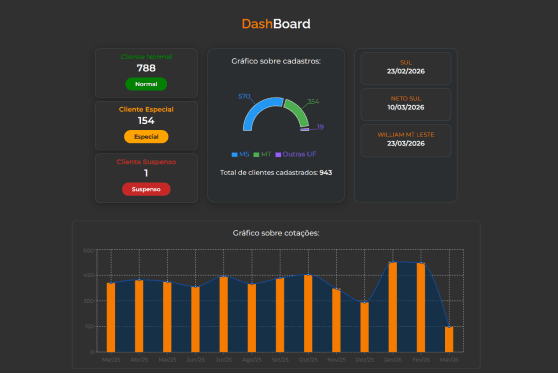Open the WILLIAM MT LESTE card
Screen dimensions: 558x373
[x=406, y=140]
